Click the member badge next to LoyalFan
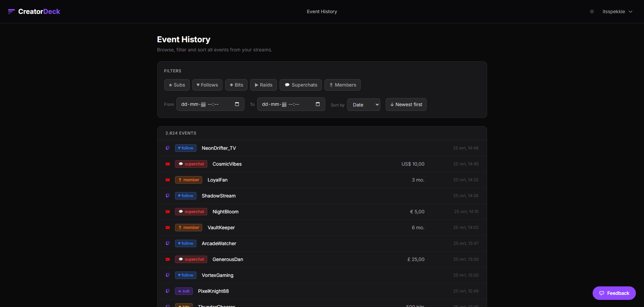Screen dimensions: 644x307 pyautogui.click(x=189, y=180)
